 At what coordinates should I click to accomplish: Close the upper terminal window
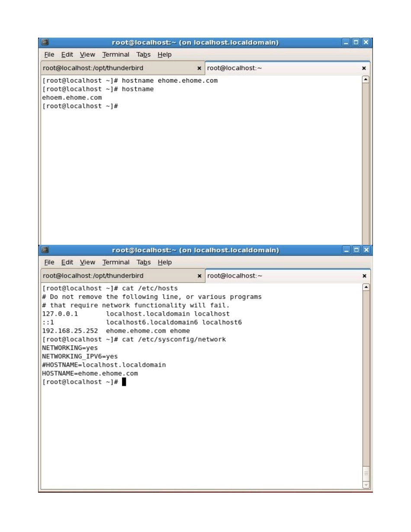[366, 43]
